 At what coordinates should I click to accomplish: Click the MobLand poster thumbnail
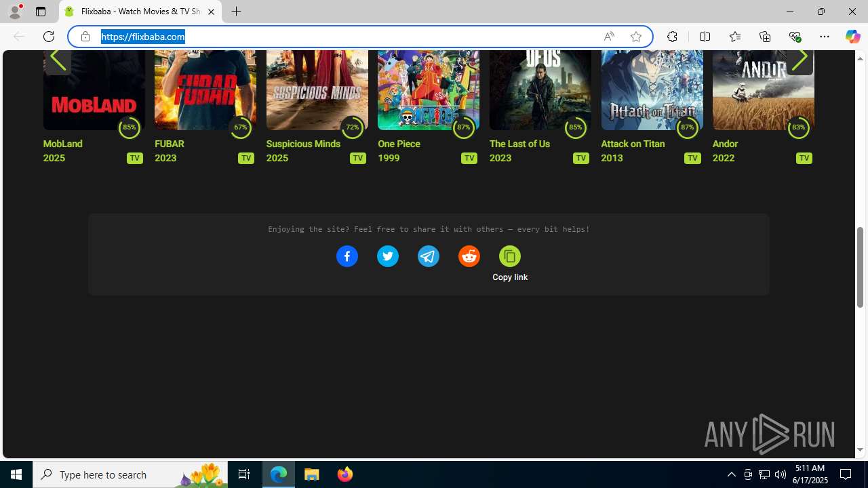point(94,90)
